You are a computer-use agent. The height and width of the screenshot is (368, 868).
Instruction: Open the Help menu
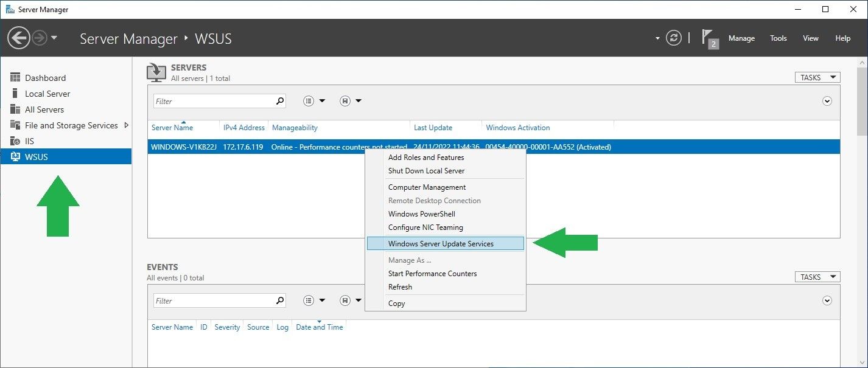(x=843, y=38)
